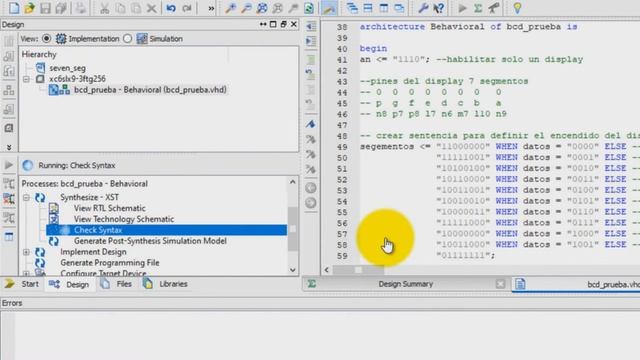Viewport: 640px width, 360px height.
Task: Switch to the bcd_prueba.vhd editor tab
Action: pos(576,284)
